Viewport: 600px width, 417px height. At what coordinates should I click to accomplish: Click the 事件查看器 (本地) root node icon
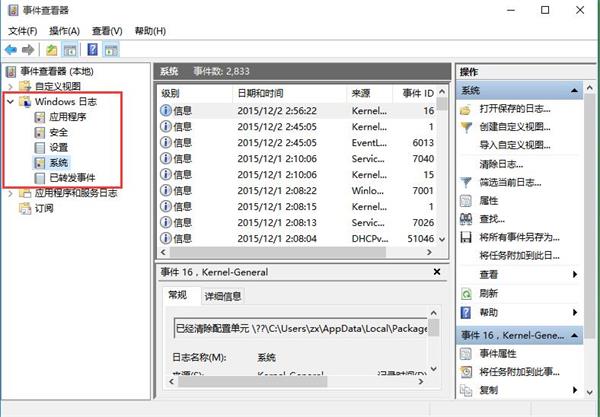11,72
